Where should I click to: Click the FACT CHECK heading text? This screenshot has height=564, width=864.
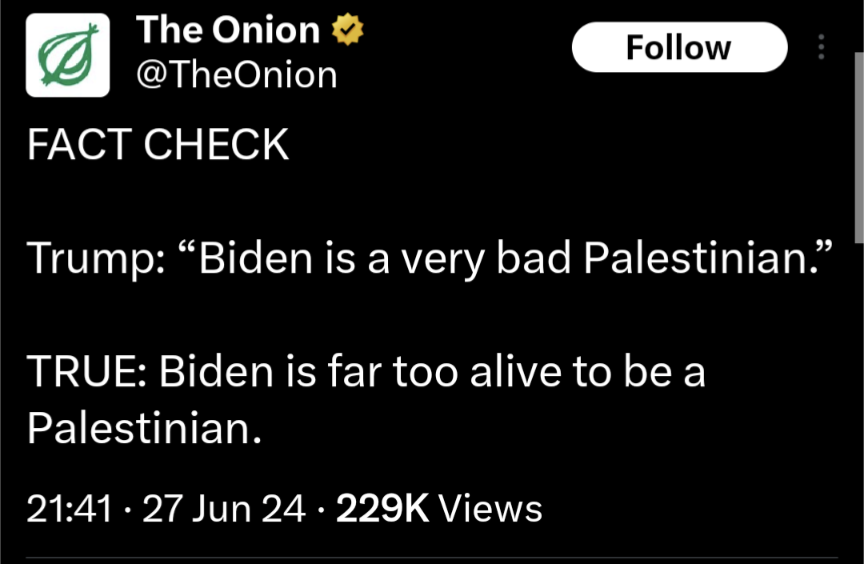[158, 146]
